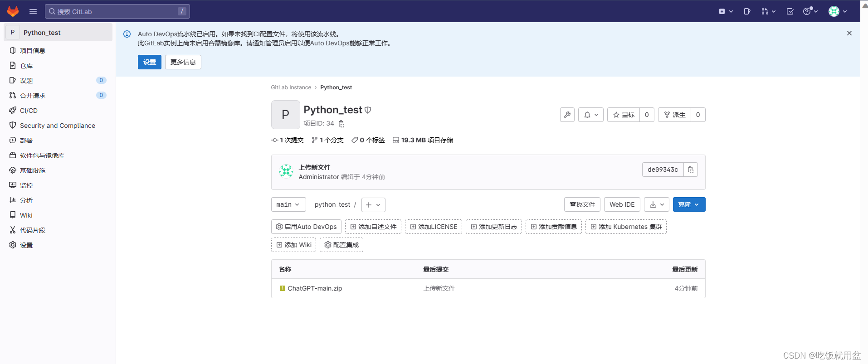Screen dimensions: 868x364
Task: Click Administrator author link
Action: pos(319,177)
